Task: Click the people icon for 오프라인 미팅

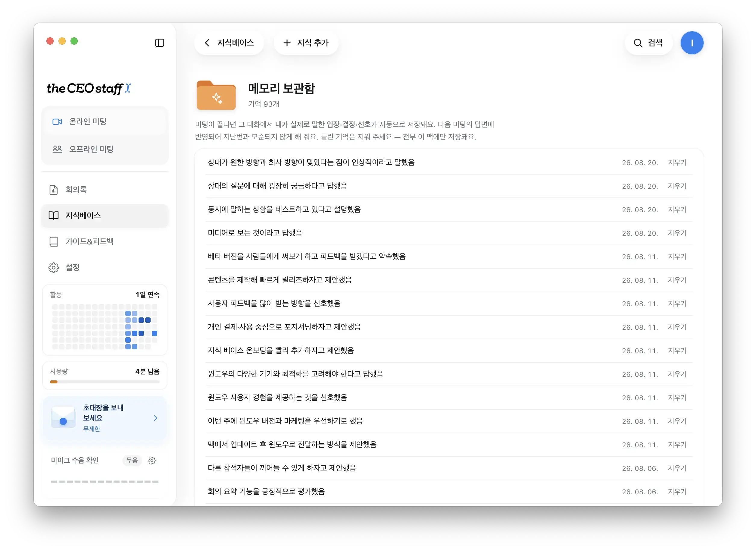Action: tap(57, 149)
